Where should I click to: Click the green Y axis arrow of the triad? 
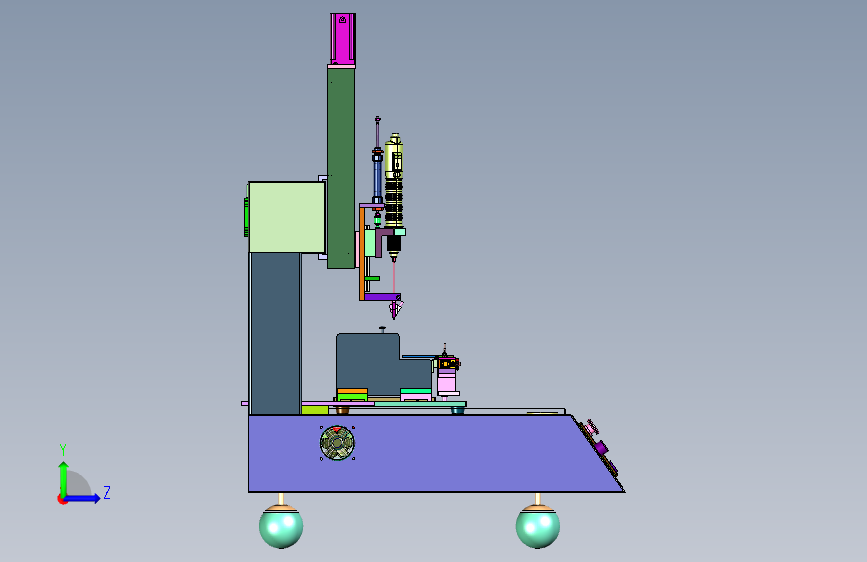pos(64,478)
